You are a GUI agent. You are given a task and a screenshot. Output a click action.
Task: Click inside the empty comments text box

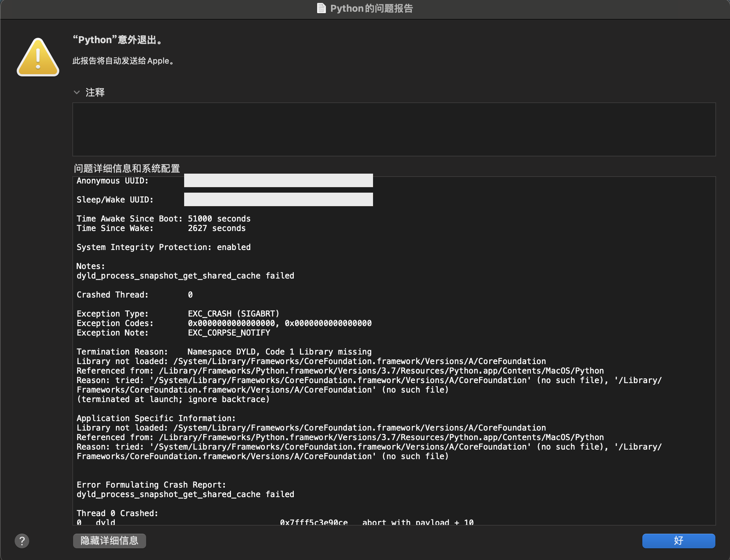[x=394, y=129]
